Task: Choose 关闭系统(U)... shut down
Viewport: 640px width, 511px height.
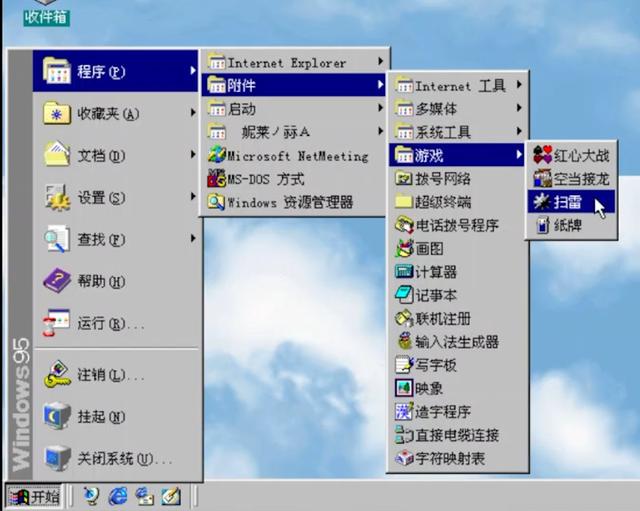Action: pos(116,458)
